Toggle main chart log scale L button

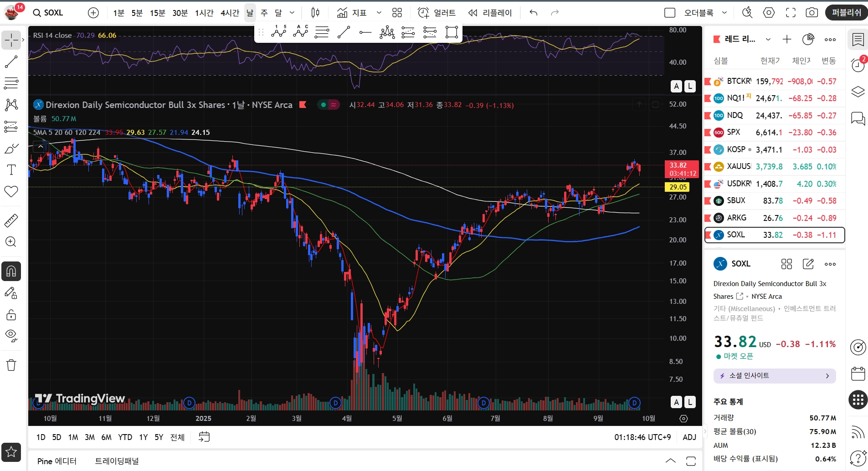pos(690,402)
